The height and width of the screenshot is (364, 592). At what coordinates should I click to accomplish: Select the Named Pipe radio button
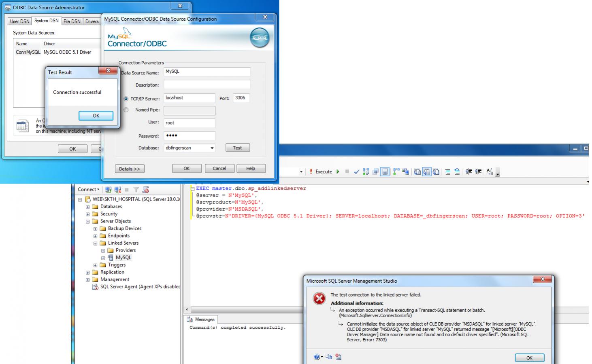pyautogui.click(x=126, y=110)
